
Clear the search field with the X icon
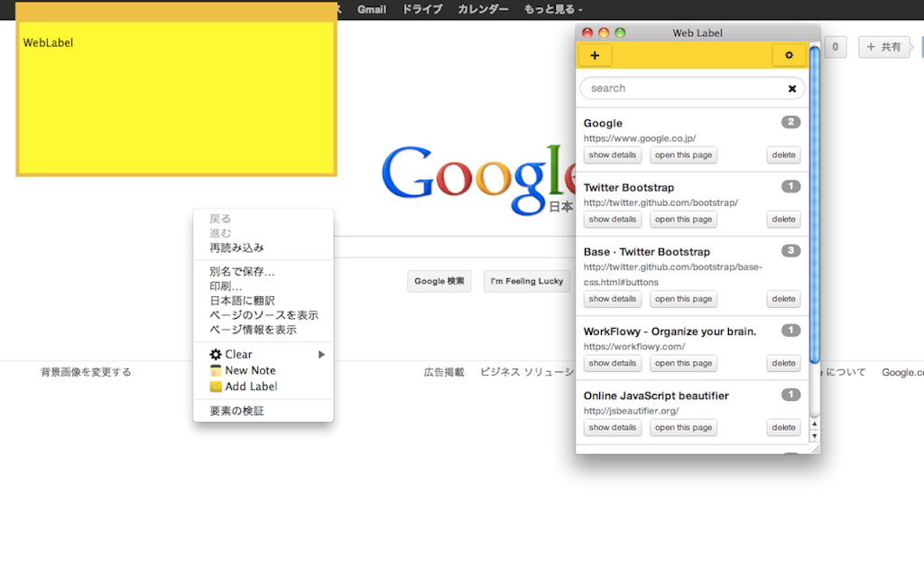(792, 89)
